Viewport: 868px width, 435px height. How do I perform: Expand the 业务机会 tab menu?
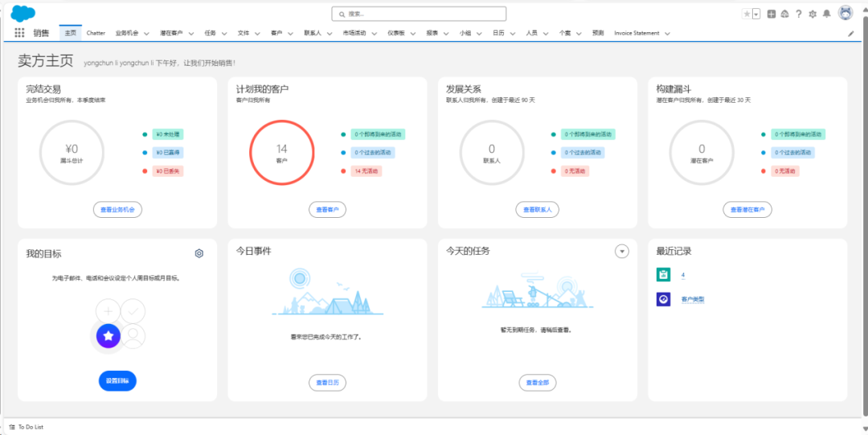pyautogui.click(x=147, y=33)
